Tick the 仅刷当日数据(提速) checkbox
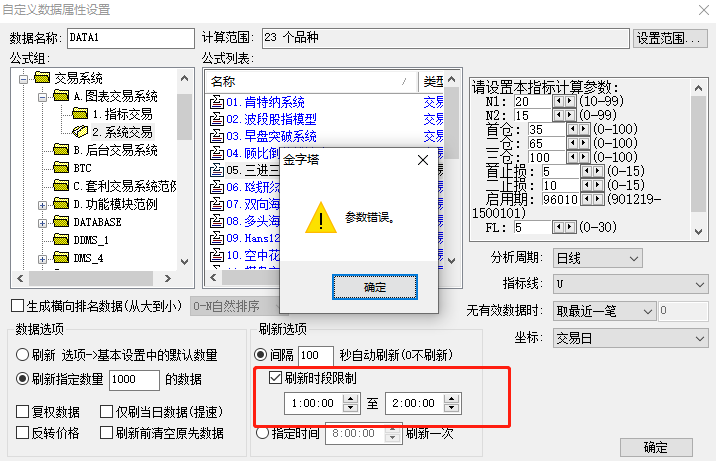Screen dimensions: 716x461 click(x=106, y=412)
